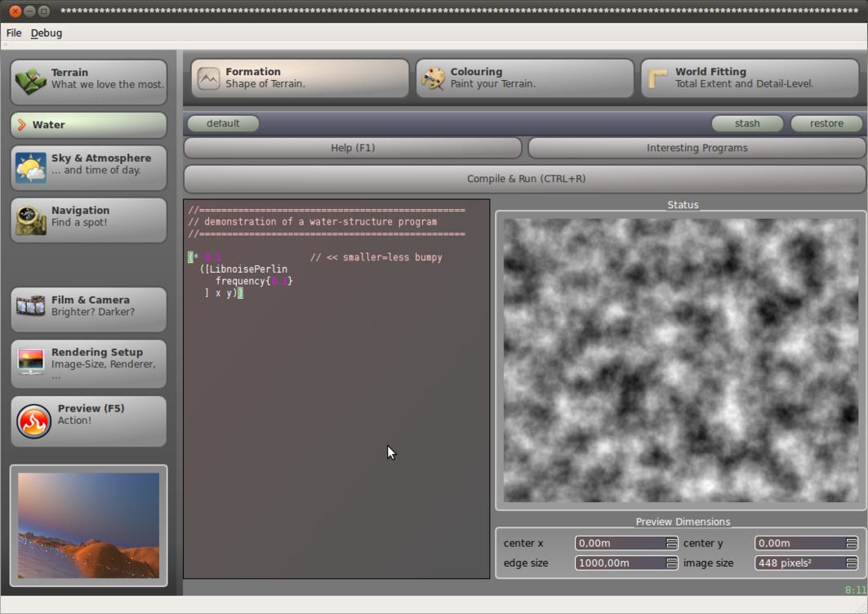Adjust the center y spinner arrows
The width and height of the screenshot is (868, 614).
pyautogui.click(x=851, y=543)
